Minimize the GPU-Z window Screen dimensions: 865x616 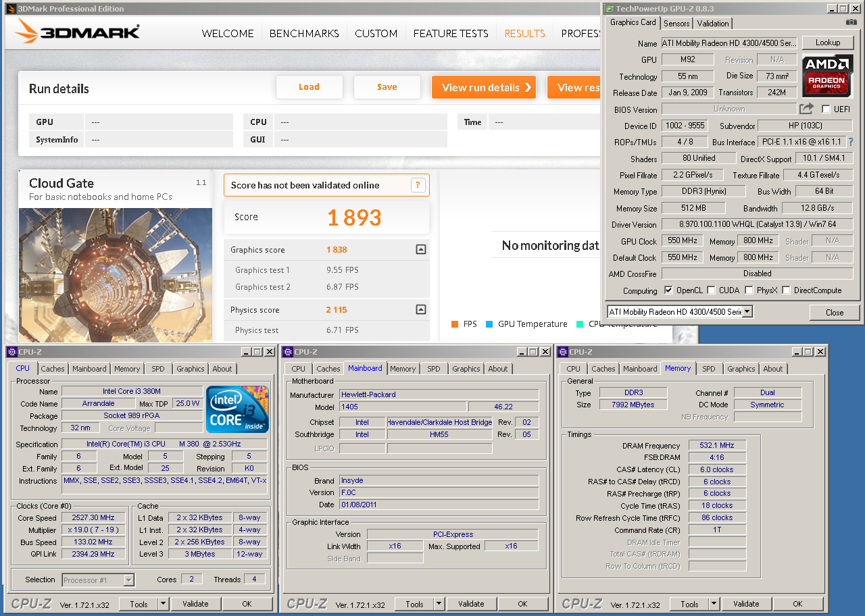(833, 9)
